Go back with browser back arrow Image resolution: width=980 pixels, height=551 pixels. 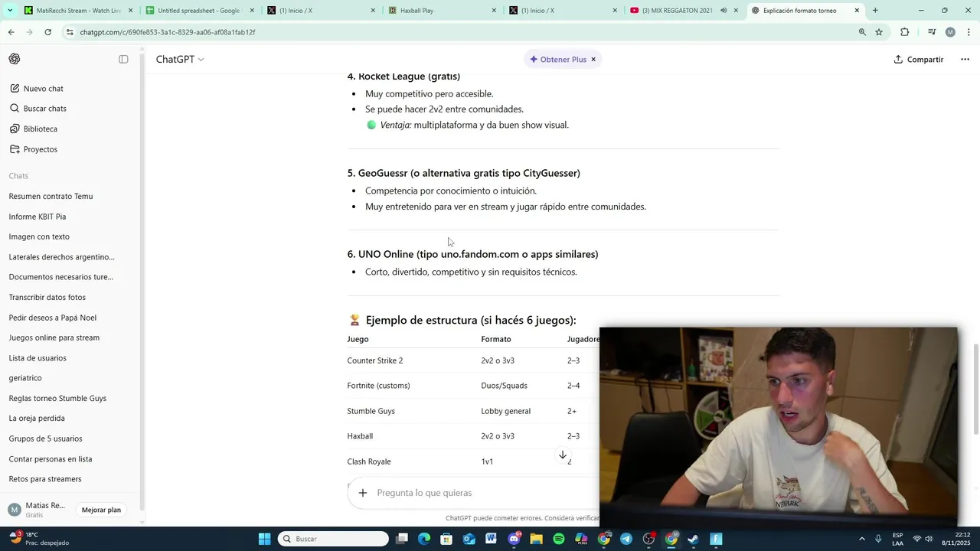click(x=11, y=32)
